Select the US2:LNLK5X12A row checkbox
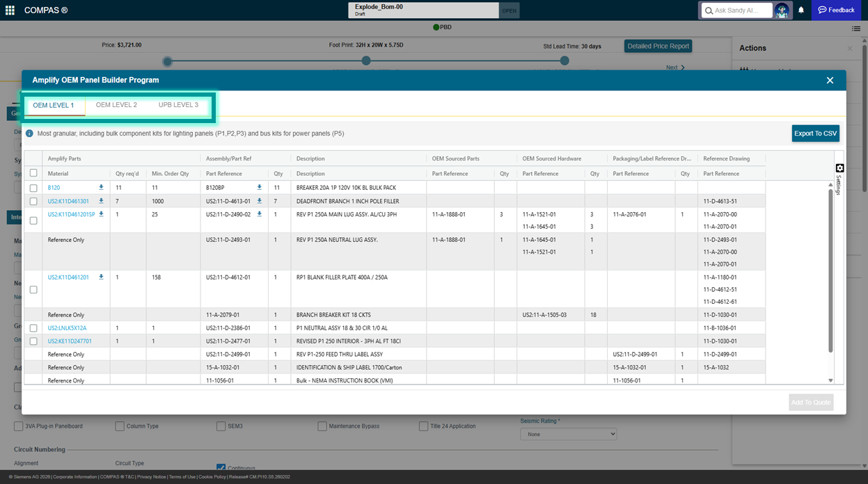868x484 pixels. [x=33, y=328]
